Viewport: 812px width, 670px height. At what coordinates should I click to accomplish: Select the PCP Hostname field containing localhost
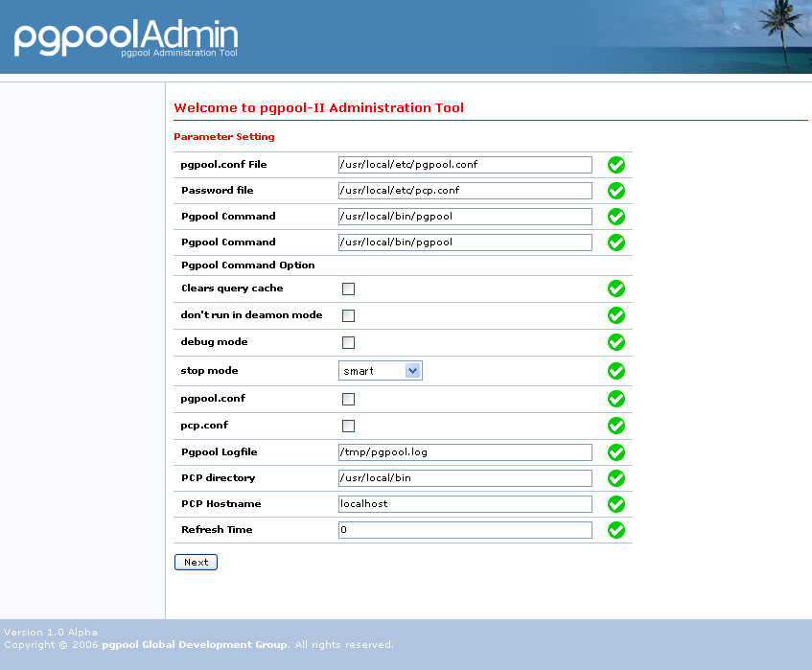[x=465, y=504]
